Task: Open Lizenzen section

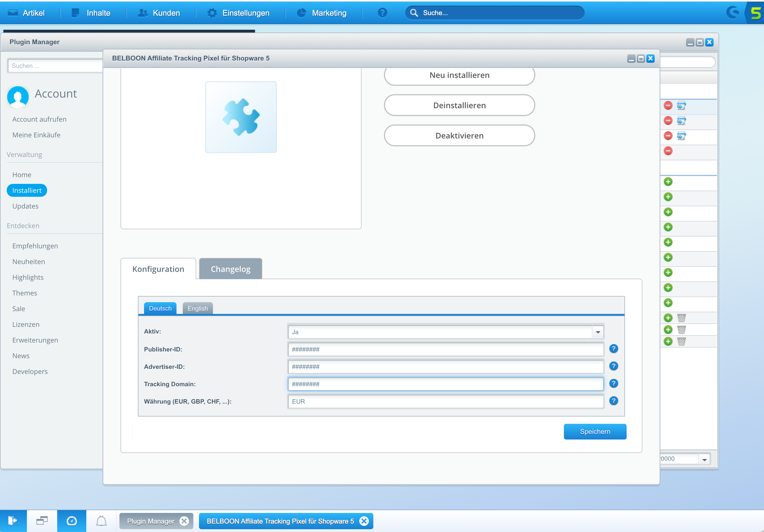Action: click(x=26, y=324)
